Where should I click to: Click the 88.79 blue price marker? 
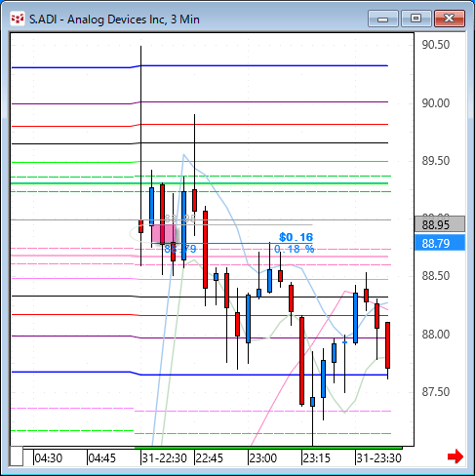440,243
